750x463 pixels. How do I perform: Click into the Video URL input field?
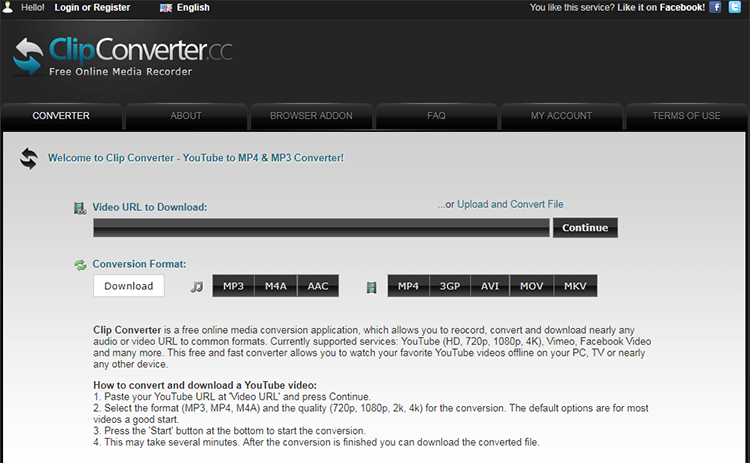pos(321,228)
